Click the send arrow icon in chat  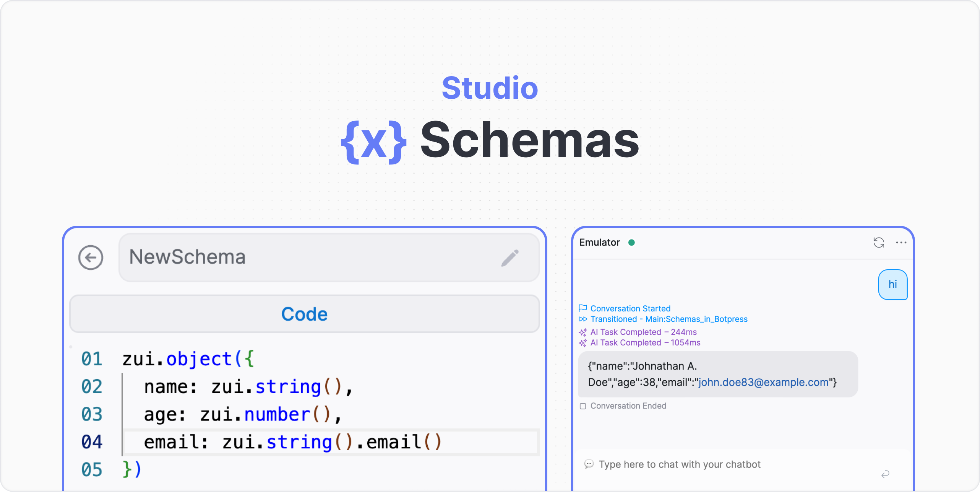885,474
